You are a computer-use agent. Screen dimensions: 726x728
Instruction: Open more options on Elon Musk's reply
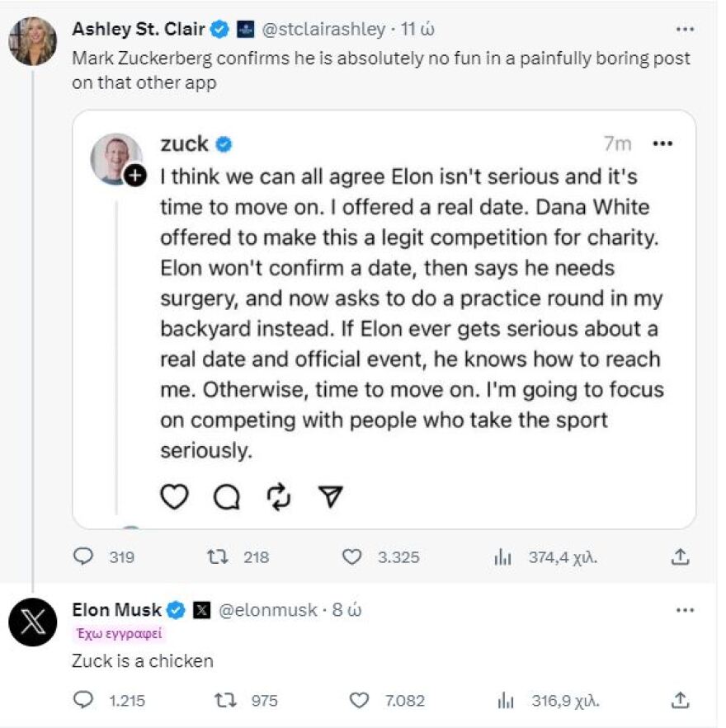pos(685,610)
